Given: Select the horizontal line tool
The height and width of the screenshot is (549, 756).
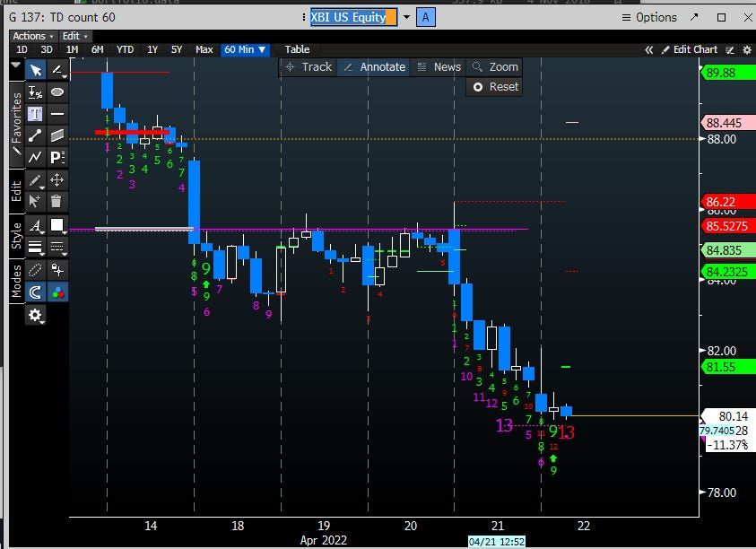Looking at the screenshot, I should coord(57,114).
